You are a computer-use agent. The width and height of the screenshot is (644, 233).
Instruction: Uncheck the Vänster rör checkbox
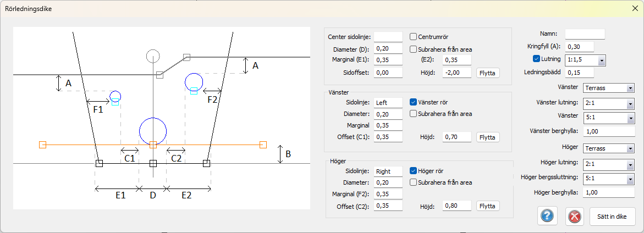coord(414,102)
